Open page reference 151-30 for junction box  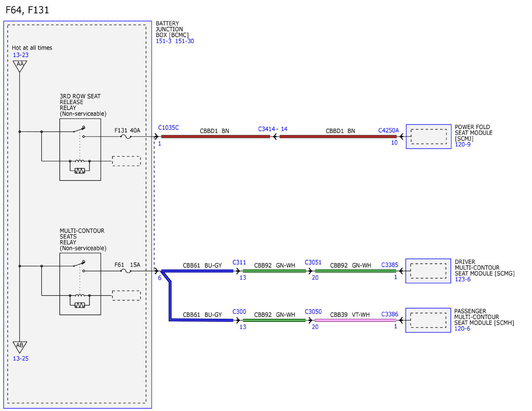pos(184,41)
